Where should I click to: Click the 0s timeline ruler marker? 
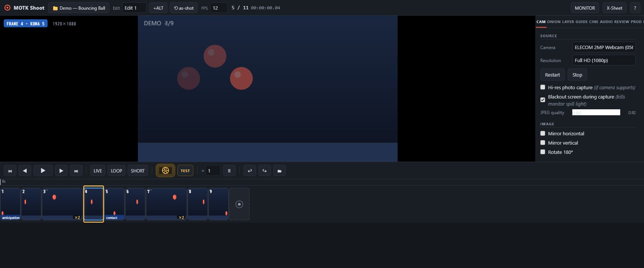click(4, 181)
